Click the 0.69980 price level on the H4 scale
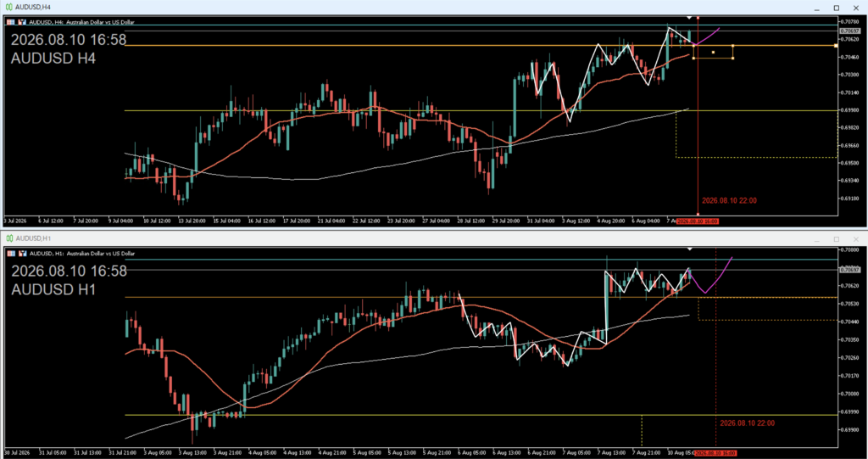Screen dimensions: 868x459 pyautogui.click(x=851, y=109)
